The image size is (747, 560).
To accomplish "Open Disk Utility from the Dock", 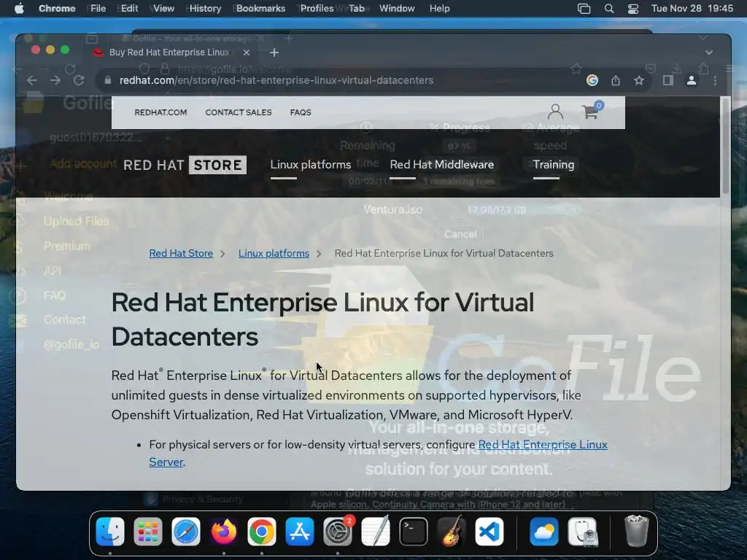I will (582, 532).
